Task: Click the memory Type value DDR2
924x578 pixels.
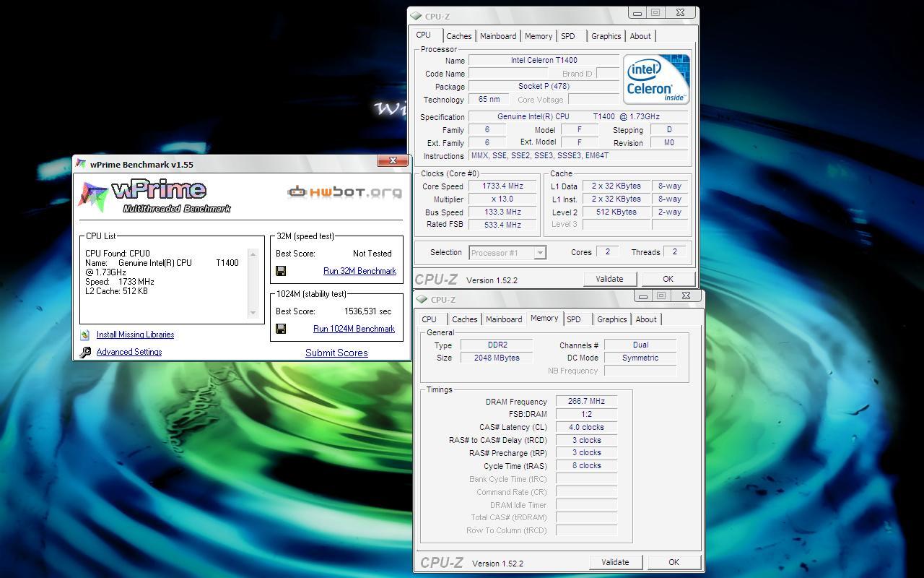Action: (x=497, y=345)
